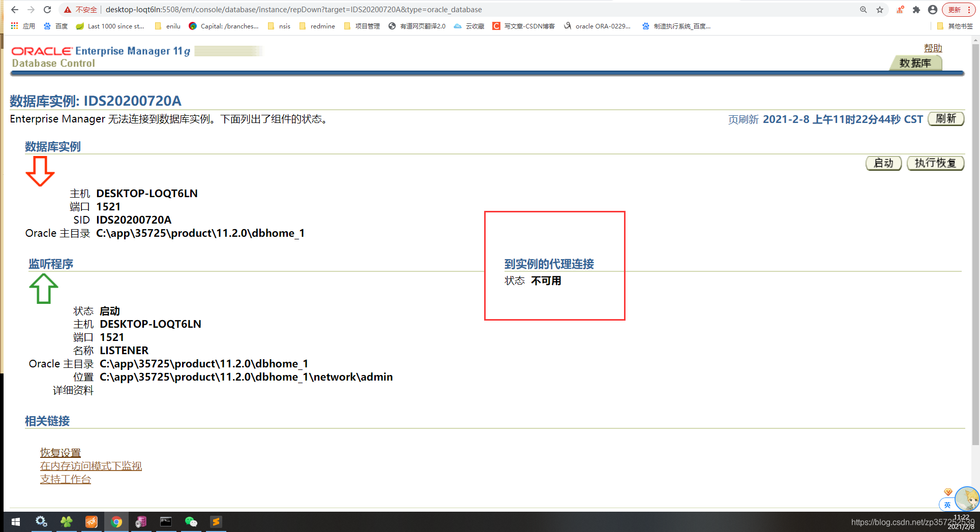Click the 启动 startup button

(x=883, y=163)
